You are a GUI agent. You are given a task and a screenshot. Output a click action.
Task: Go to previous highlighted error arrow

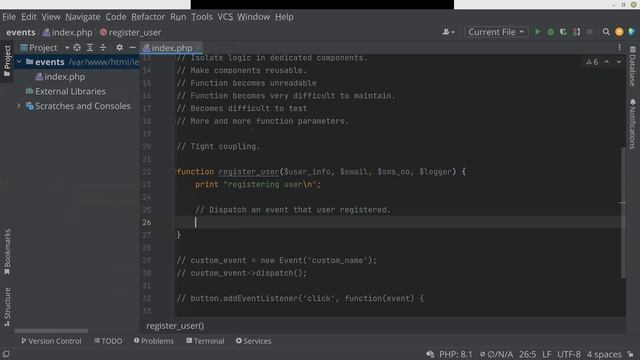[607, 62]
